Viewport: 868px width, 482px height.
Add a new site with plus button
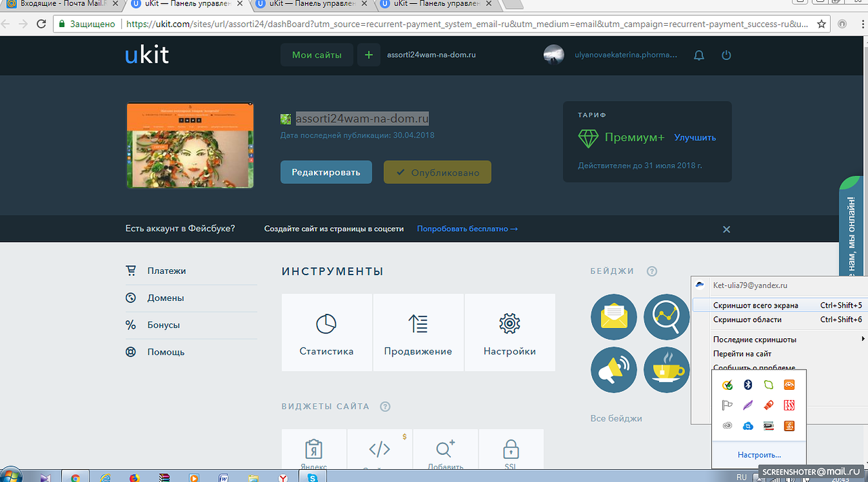coord(368,55)
